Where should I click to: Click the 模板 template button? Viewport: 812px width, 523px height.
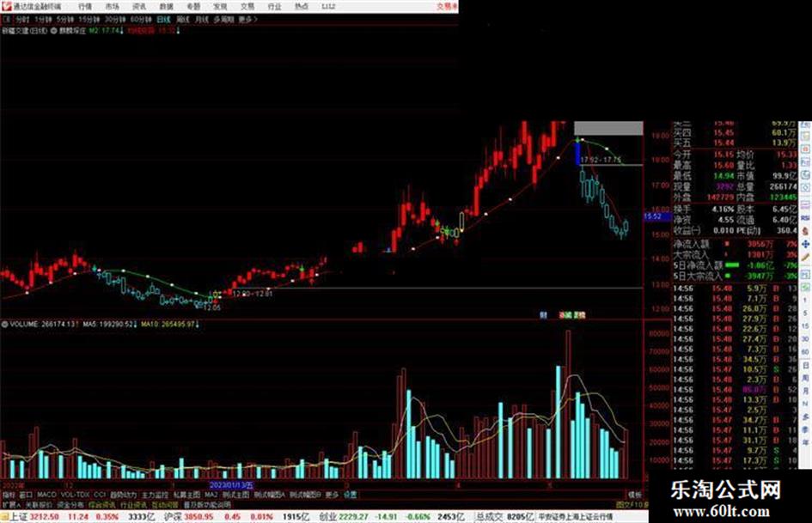[x=635, y=495]
